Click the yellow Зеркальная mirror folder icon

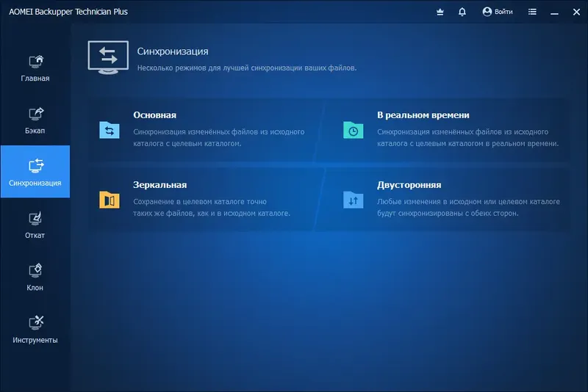click(x=110, y=200)
